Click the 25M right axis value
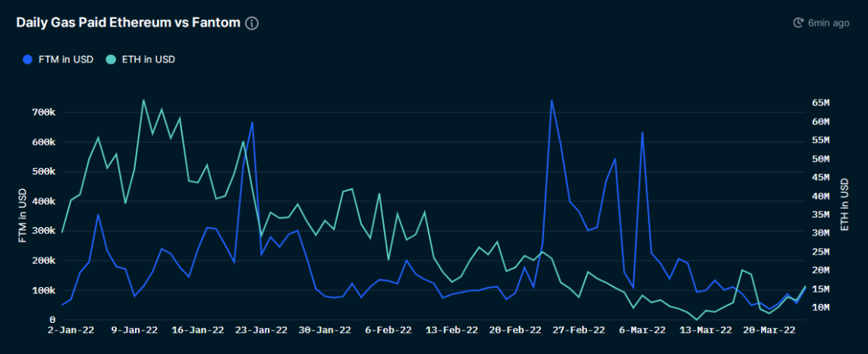 pos(820,252)
